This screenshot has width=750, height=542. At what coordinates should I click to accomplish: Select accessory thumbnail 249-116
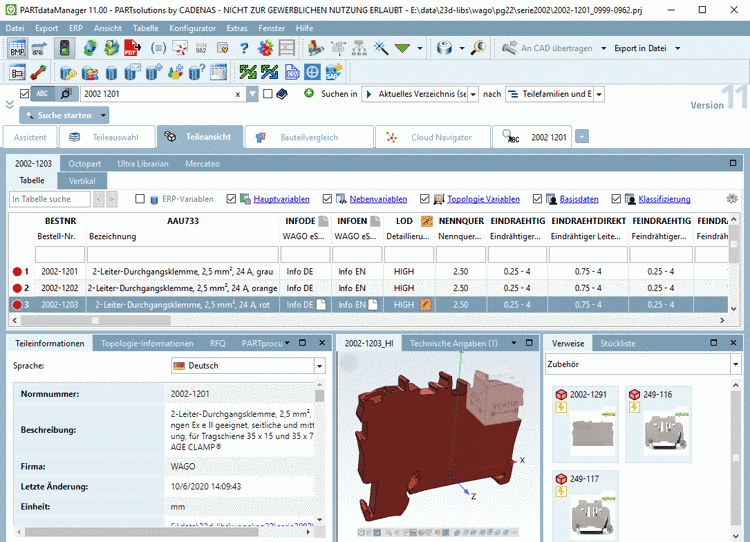659,424
